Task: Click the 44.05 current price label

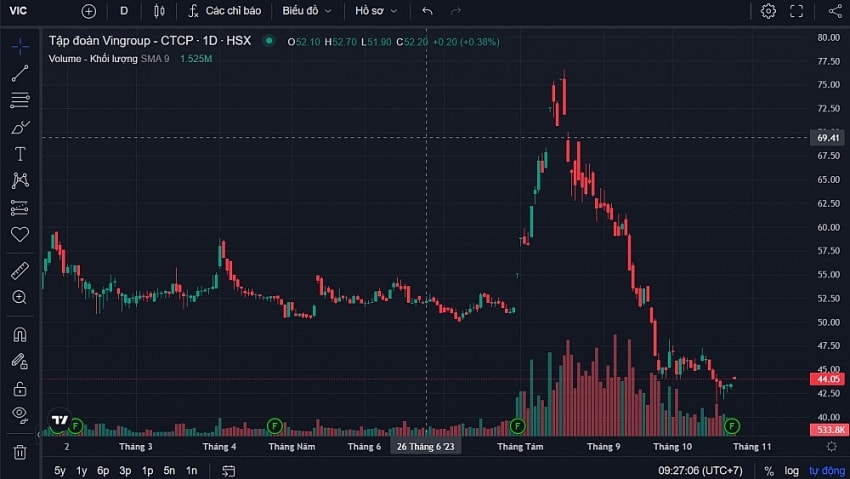Action: coord(828,379)
